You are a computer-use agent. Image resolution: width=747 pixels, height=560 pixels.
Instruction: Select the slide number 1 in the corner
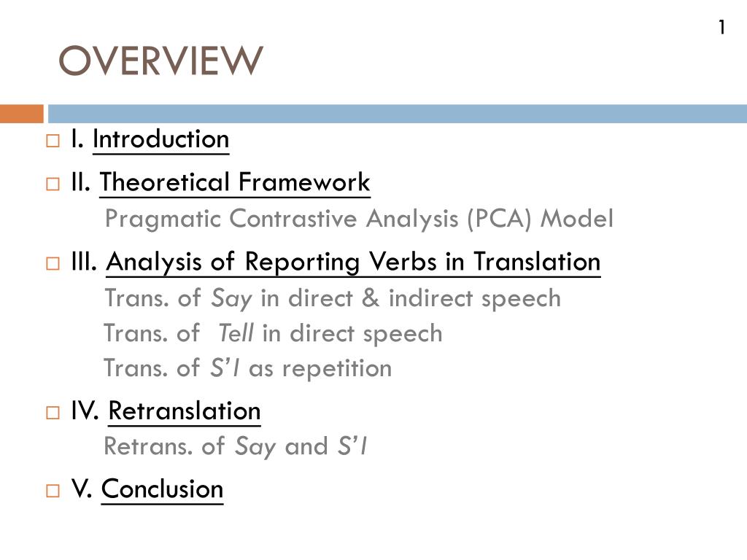[x=722, y=27]
